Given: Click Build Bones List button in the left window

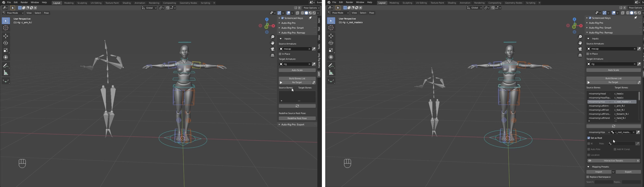Looking at the screenshot, I should 297,79.
